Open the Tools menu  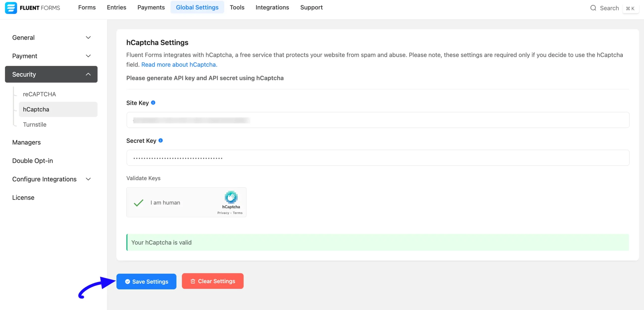click(x=237, y=7)
